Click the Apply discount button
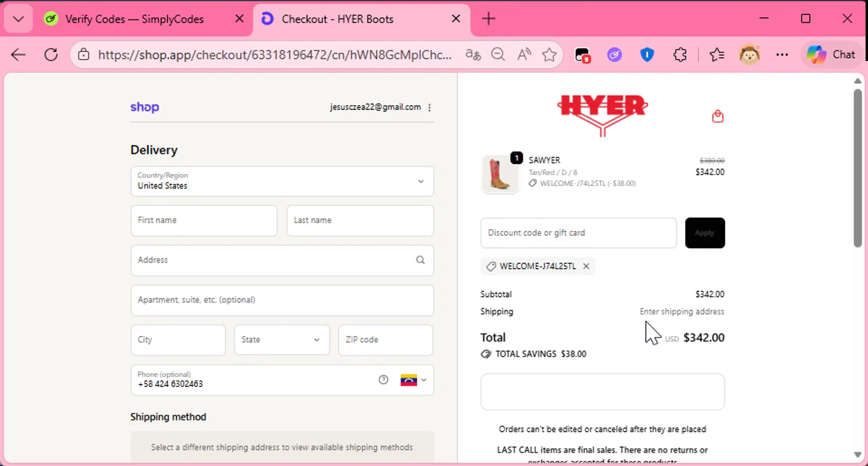The width and height of the screenshot is (868, 466). point(705,233)
